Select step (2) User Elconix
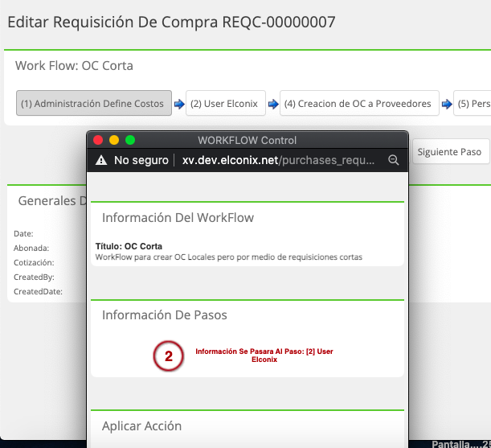Screen dimensions: 491x448 226,103
